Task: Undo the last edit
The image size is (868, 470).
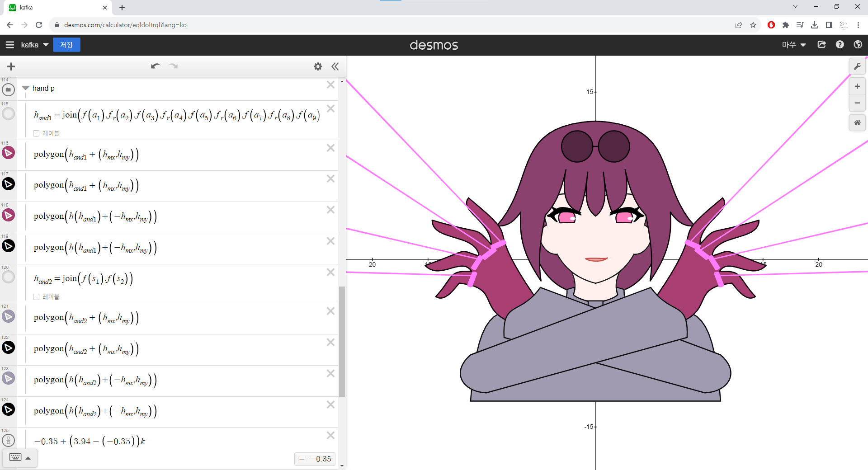Action: (x=156, y=66)
